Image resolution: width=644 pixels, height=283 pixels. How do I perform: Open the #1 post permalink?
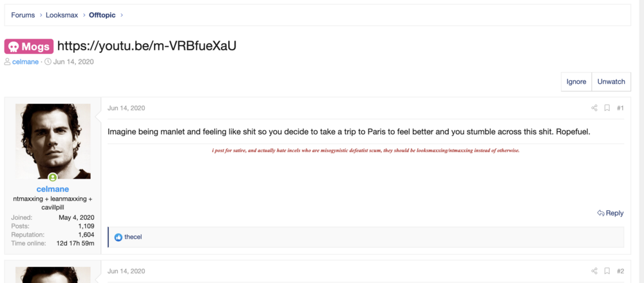[x=620, y=108]
